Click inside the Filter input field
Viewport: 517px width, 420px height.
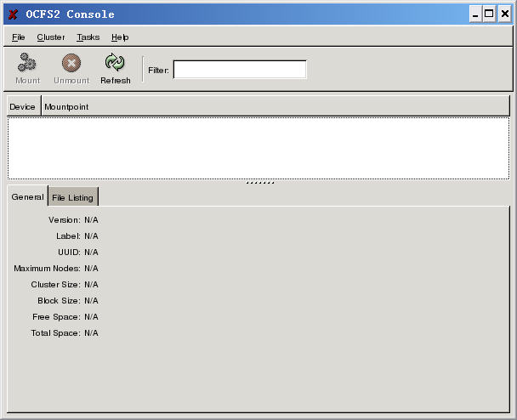240,70
